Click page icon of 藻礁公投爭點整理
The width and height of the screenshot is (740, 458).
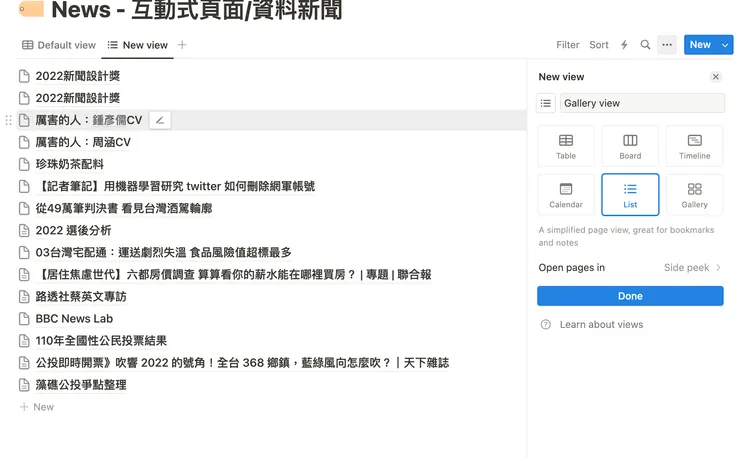coord(24,385)
